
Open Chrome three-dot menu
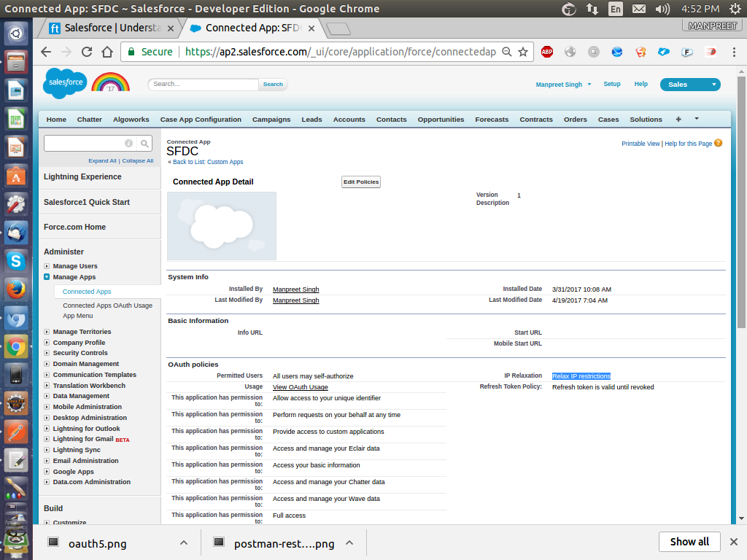point(734,52)
